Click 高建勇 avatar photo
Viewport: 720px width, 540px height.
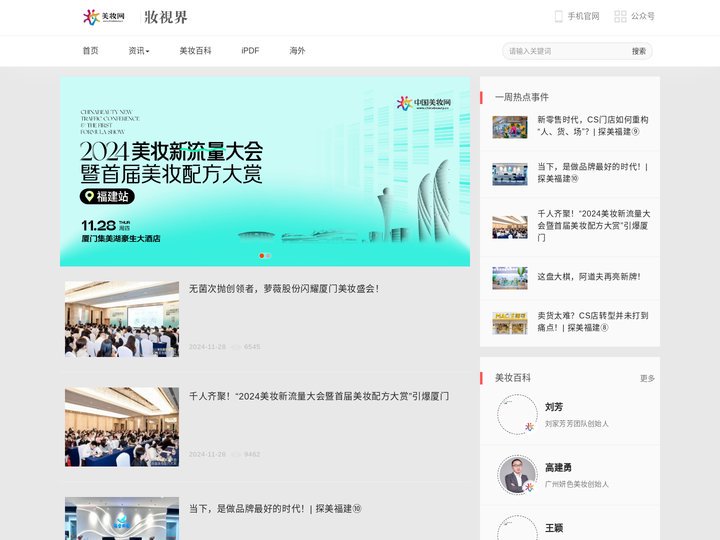tap(517, 475)
